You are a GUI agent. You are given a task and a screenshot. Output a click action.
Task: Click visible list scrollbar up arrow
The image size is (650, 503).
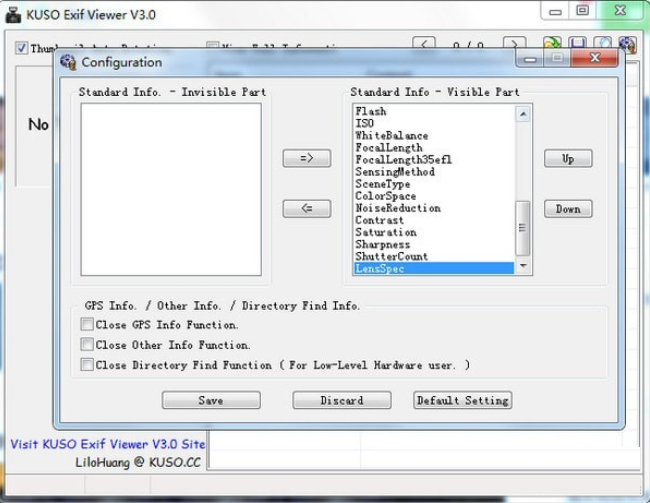click(523, 114)
